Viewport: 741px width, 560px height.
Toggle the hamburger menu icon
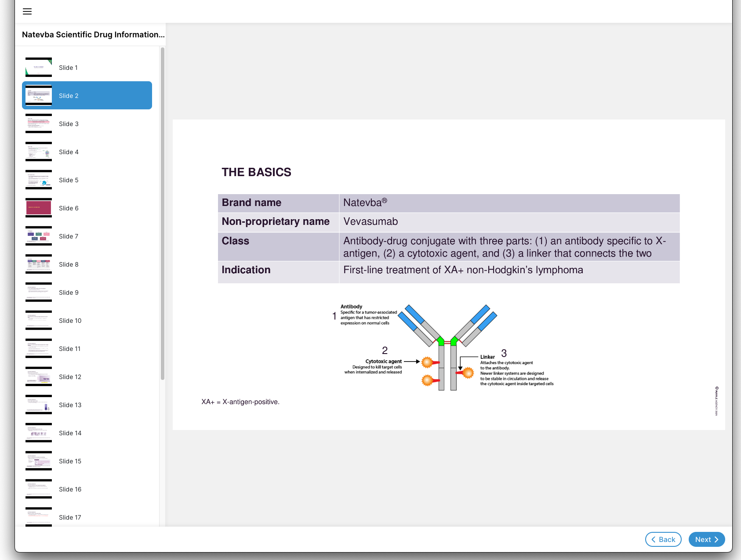coord(27,11)
